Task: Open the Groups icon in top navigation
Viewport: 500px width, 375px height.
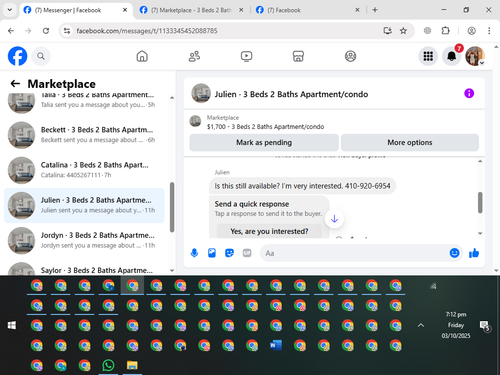Action: point(350,56)
